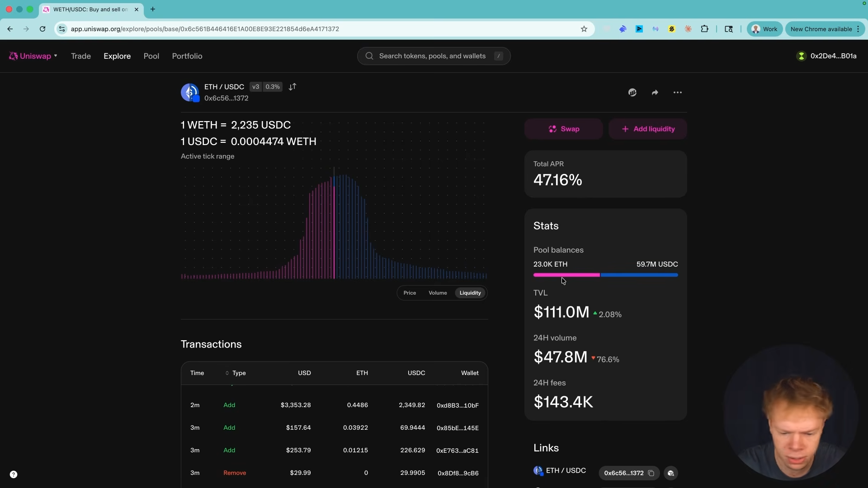Open the Portfolio page
Viewport: 868px width, 488px height.
coord(187,56)
